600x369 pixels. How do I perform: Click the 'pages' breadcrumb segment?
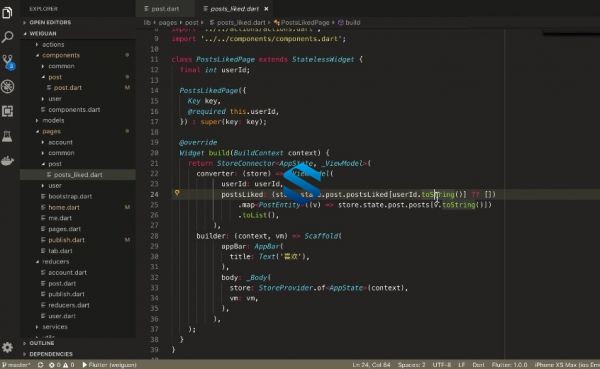(x=168, y=23)
